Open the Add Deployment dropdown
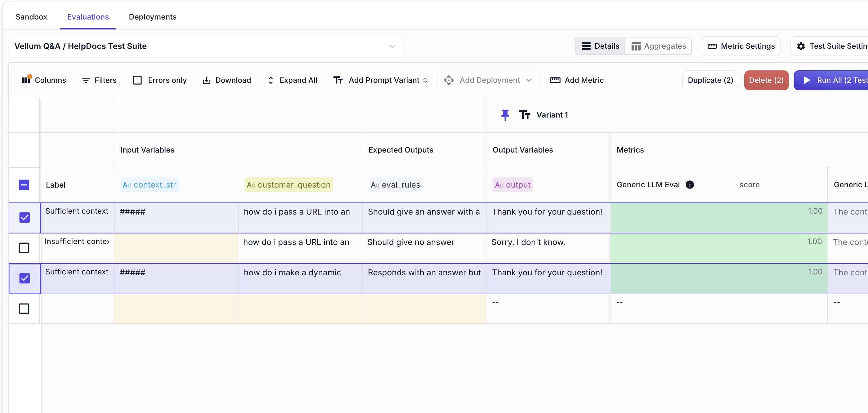Screen dimensions: 868x413 (488, 80)
